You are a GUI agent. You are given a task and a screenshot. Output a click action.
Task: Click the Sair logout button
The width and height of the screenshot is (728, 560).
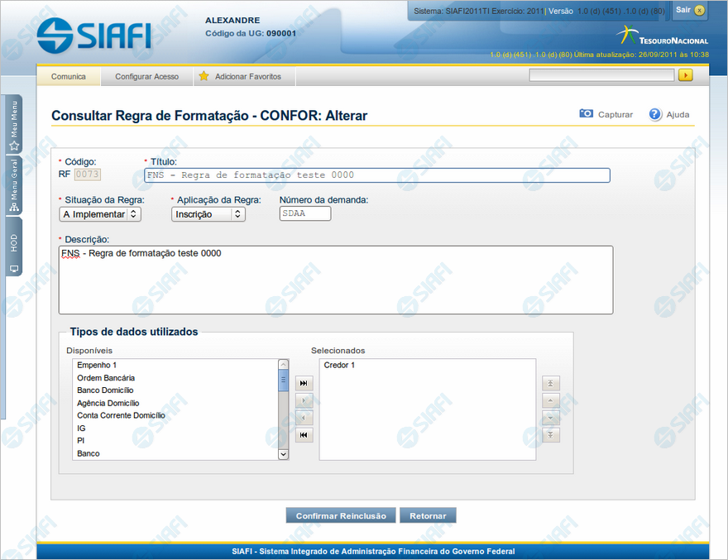(690, 10)
